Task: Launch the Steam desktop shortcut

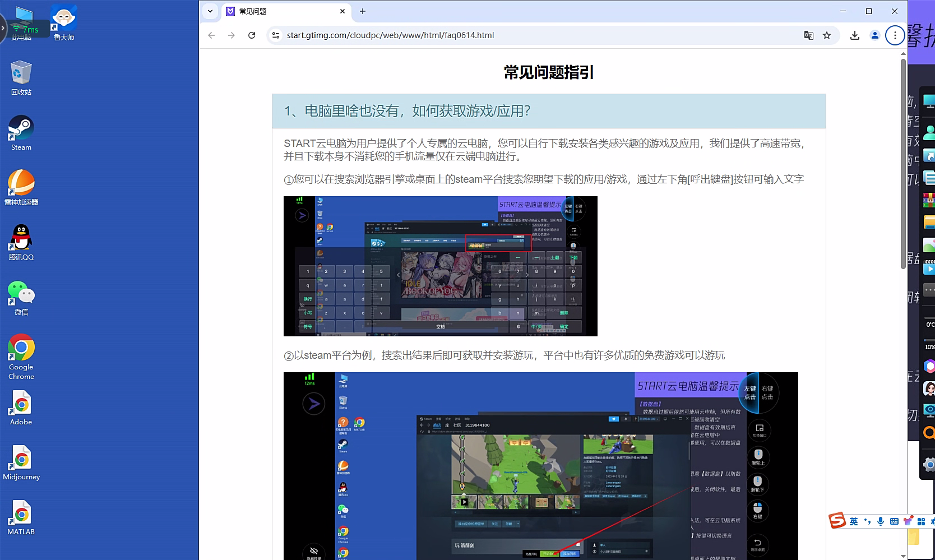Action: [21, 133]
